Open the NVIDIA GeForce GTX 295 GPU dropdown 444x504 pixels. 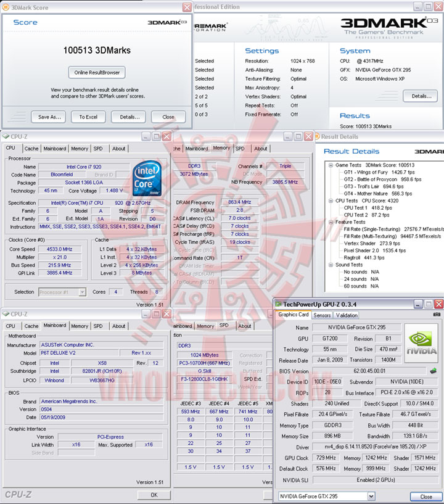371,496
